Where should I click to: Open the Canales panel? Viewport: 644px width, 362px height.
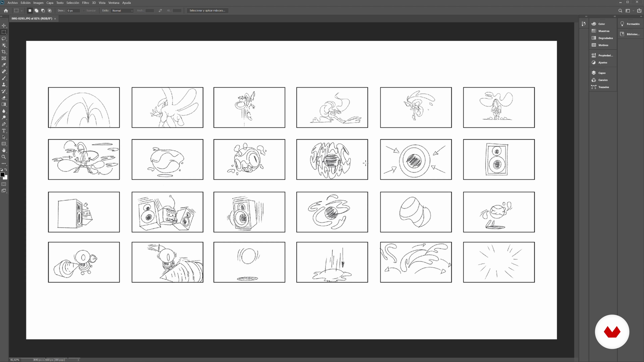point(603,80)
